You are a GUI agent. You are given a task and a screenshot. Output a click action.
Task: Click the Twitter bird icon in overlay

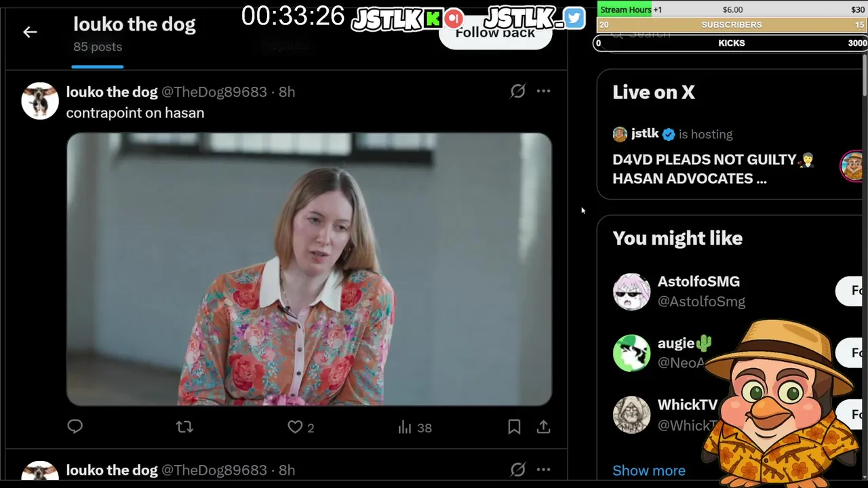[x=574, y=18]
